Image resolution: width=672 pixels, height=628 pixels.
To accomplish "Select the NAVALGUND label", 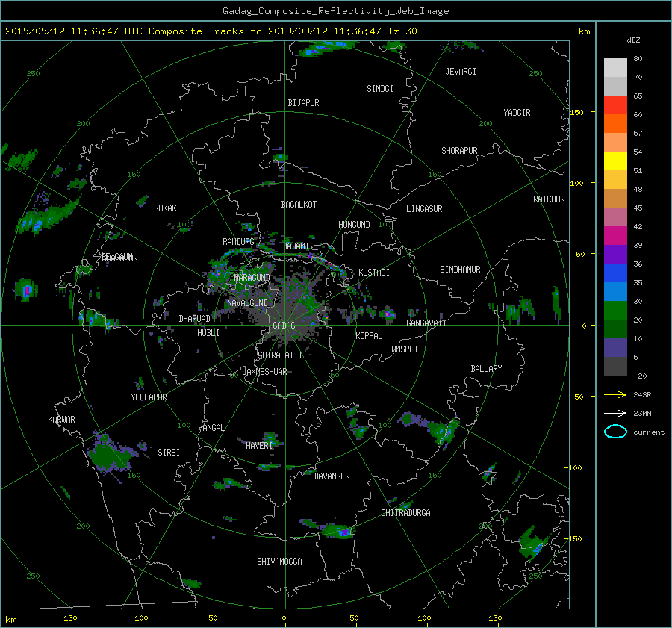I will (x=247, y=303).
